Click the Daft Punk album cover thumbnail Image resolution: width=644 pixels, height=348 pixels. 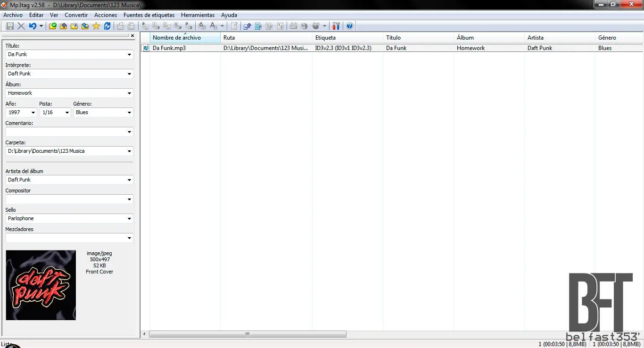pos(41,285)
